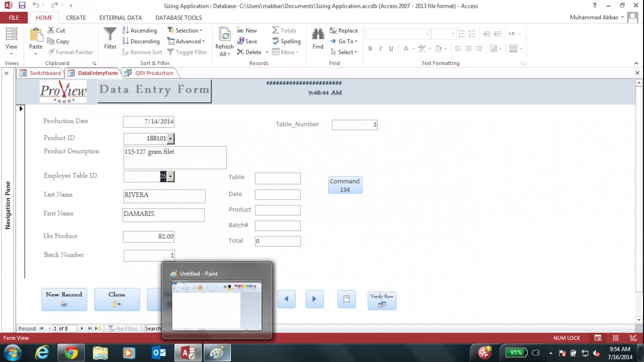The width and height of the screenshot is (644, 362).
Task: Click the New Record button
Action: click(64, 299)
